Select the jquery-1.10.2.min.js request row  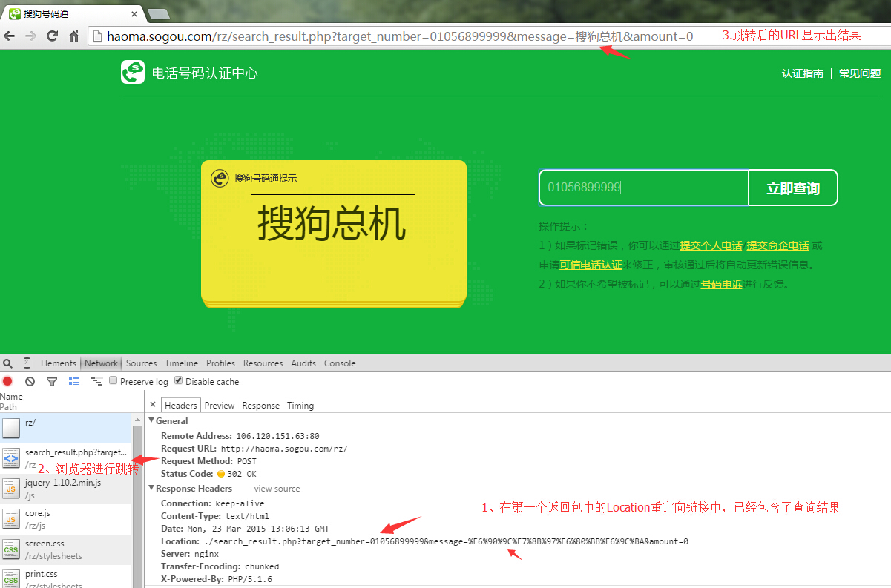click(66, 488)
